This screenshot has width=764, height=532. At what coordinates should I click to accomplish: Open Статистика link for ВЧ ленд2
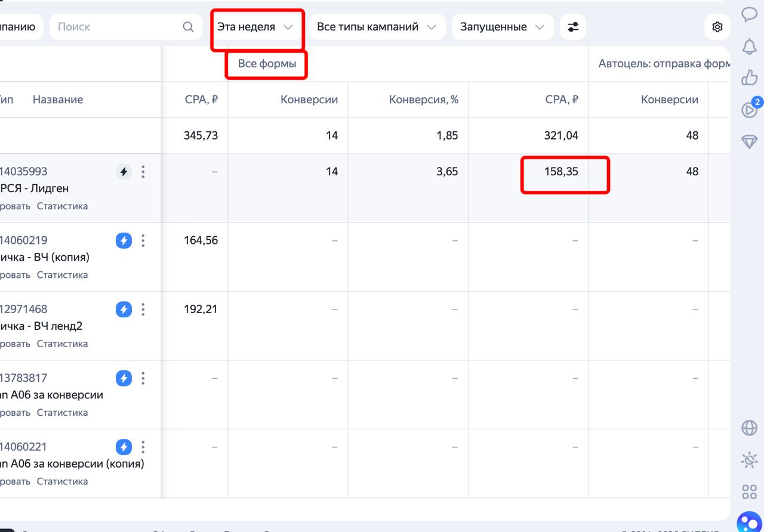(x=62, y=344)
